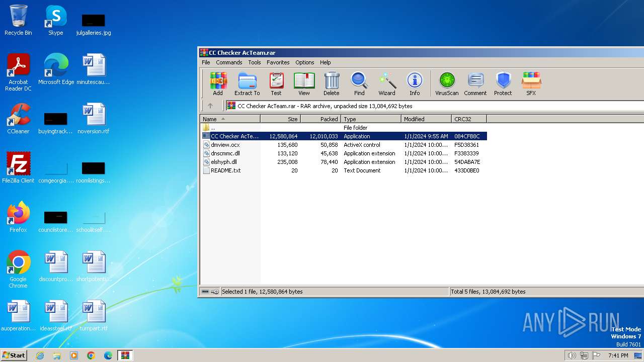
Task: Open the Tools menu
Action: pyautogui.click(x=255, y=62)
